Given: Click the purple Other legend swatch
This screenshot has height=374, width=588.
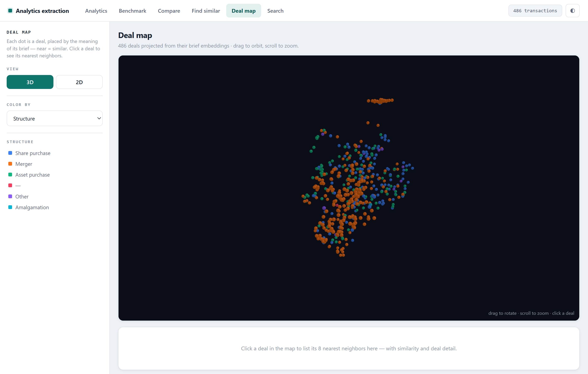Looking at the screenshot, I should click(10, 196).
